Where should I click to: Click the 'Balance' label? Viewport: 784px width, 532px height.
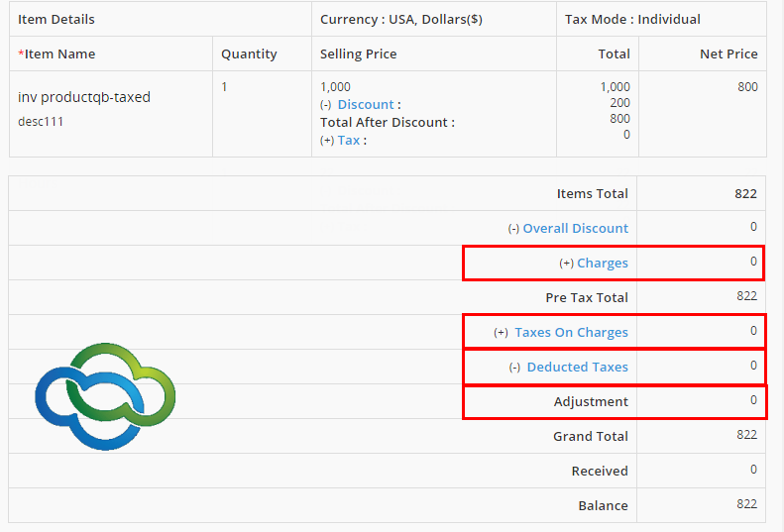pos(603,505)
